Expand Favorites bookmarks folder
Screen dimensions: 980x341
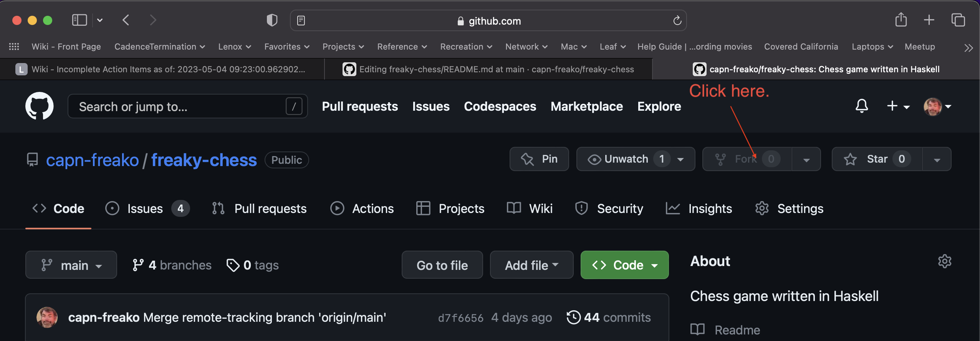pyautogui.click(x=287, y=47)
